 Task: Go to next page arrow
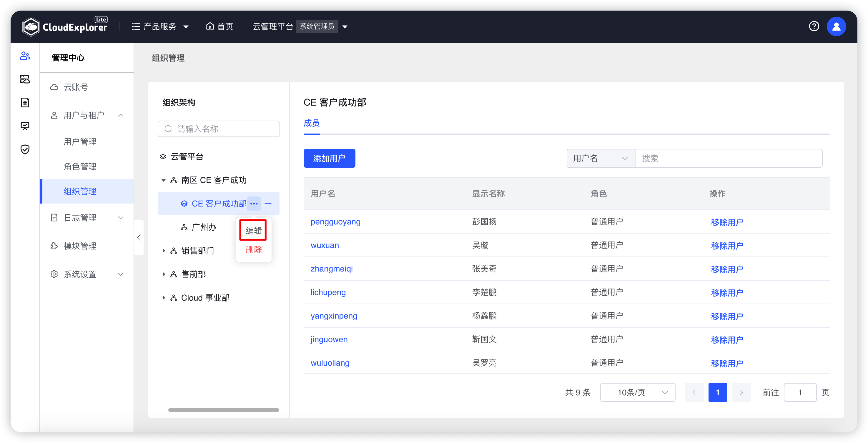[741, 392]
